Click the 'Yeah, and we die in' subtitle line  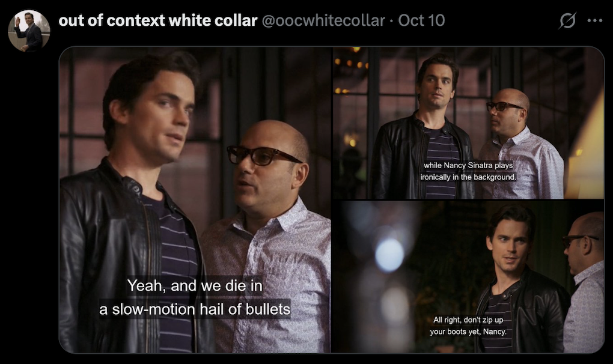coord(195,285)
